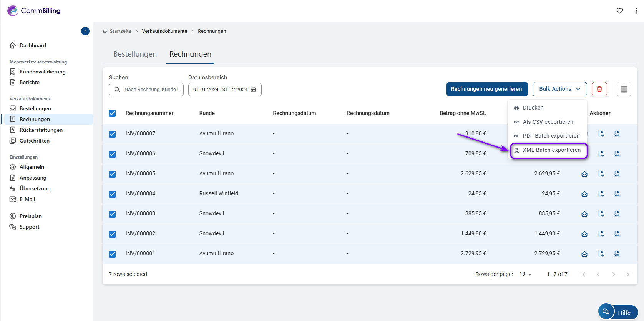Click the red trash delete button
This screenshot has width=644, height=321.
(x=599, y=89)
